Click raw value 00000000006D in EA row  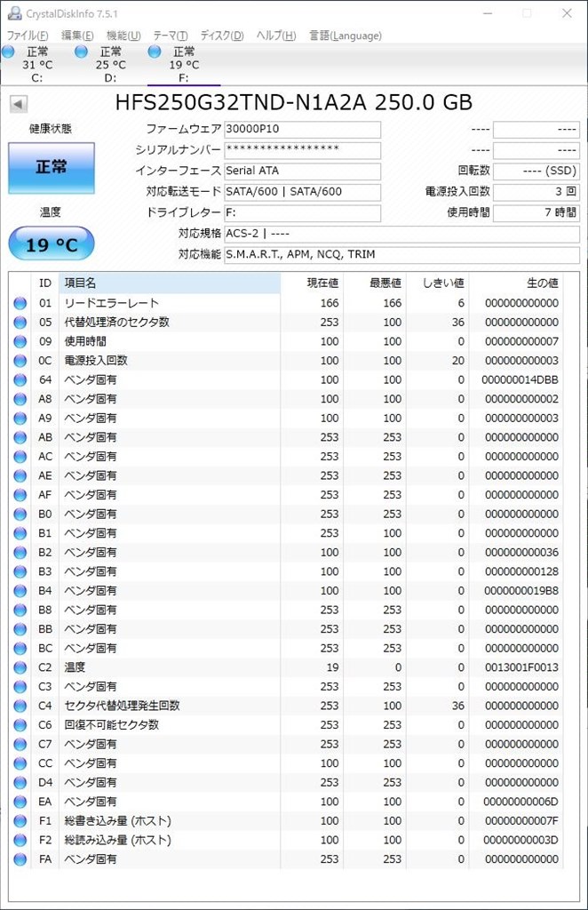pos(520,802)
